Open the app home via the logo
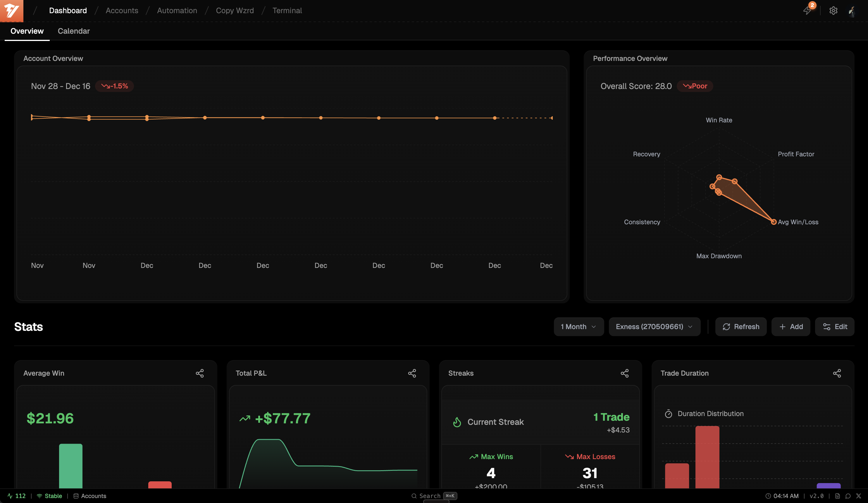 [x=11, y=11]
